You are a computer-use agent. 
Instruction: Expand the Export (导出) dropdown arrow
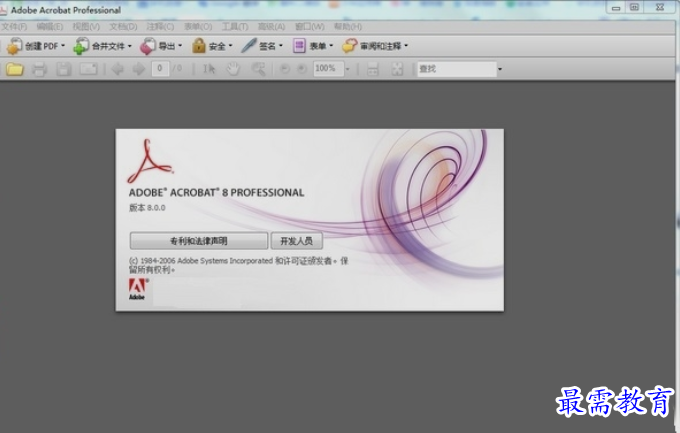click(181, 46)
